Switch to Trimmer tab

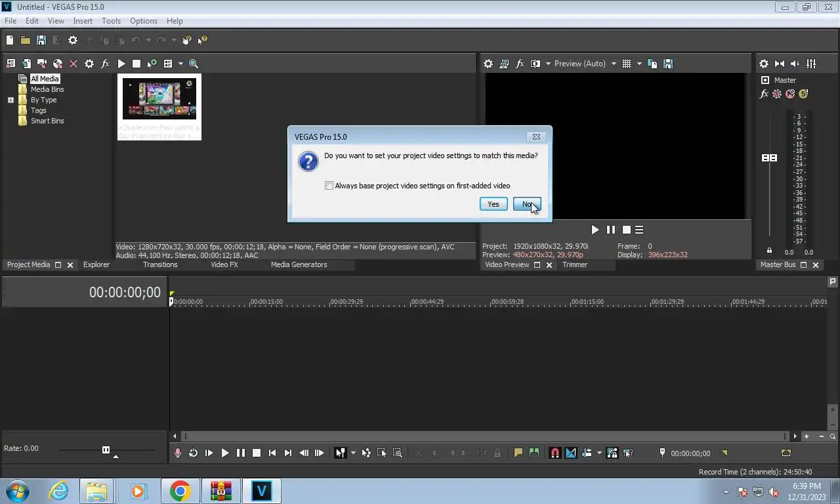coord(575,264)
